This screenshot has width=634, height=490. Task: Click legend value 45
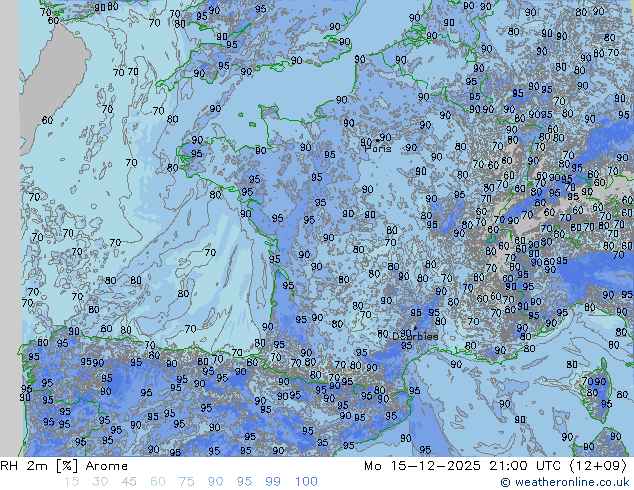[x=129, y=482]
